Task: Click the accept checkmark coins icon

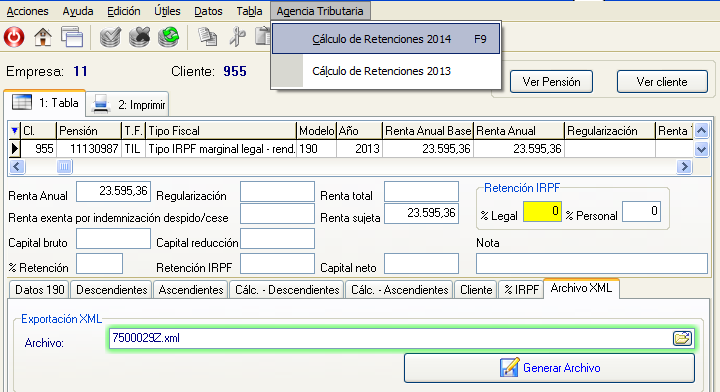Action: (110, 37)
